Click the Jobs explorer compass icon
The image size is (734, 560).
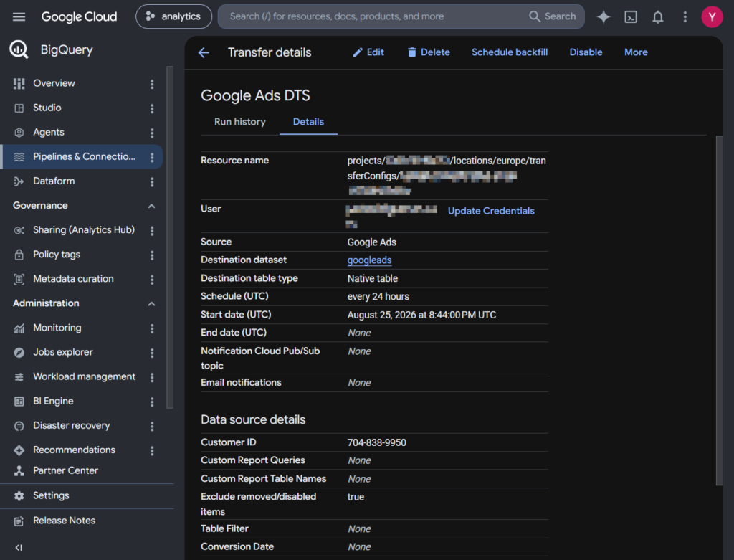[19, 353]
